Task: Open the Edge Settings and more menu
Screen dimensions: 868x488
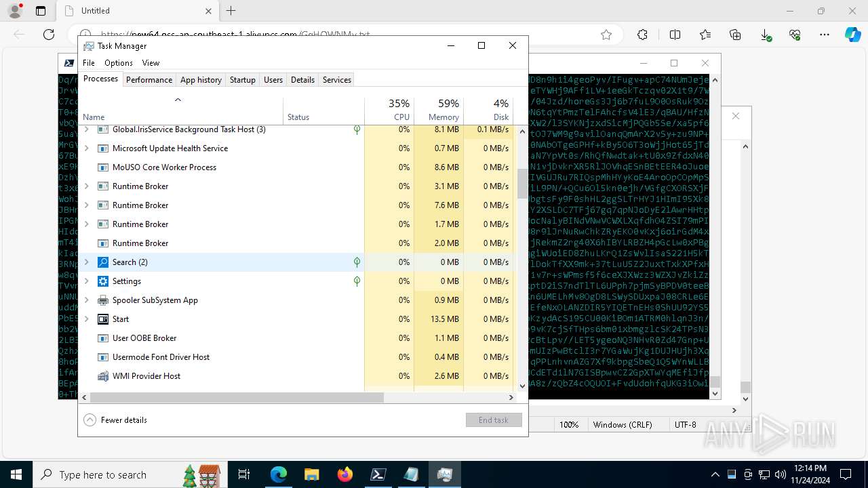Action: (x=825, y=35)
